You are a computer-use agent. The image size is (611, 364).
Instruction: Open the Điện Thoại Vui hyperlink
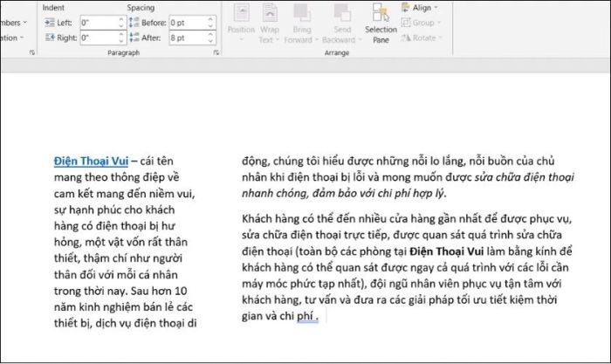point(91,161)
